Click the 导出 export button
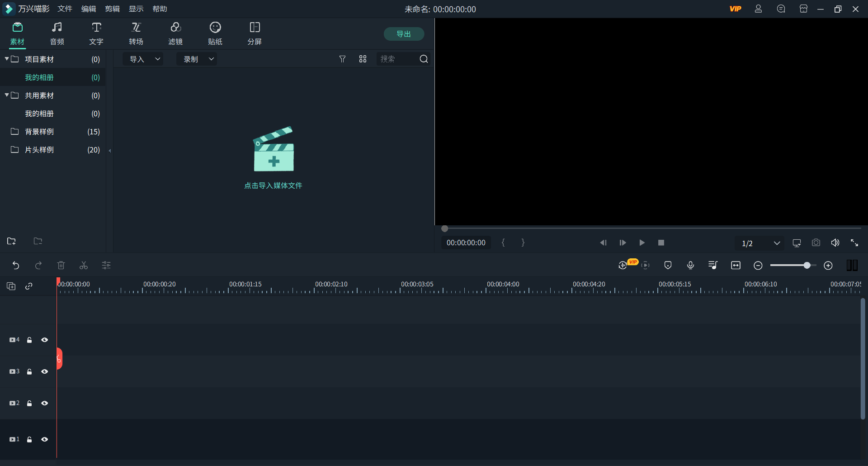Viewport: 868px width, 466px height. click(404, 34)
